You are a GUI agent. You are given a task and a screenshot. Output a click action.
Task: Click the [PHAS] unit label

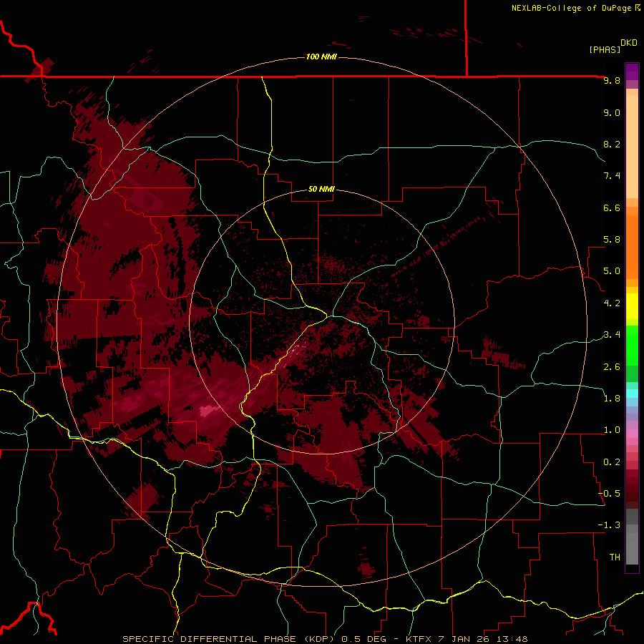pyautogui.click(x=605, y=49)
